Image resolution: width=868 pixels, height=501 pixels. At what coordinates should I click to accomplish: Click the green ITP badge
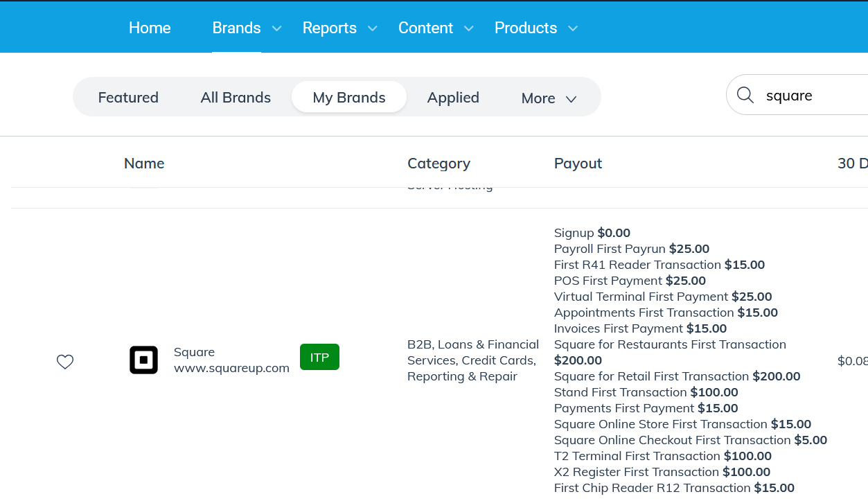click(319, 357)
